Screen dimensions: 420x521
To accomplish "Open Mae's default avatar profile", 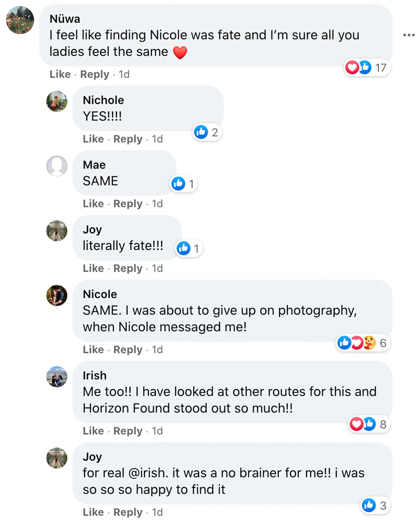I will click(57, 166).
